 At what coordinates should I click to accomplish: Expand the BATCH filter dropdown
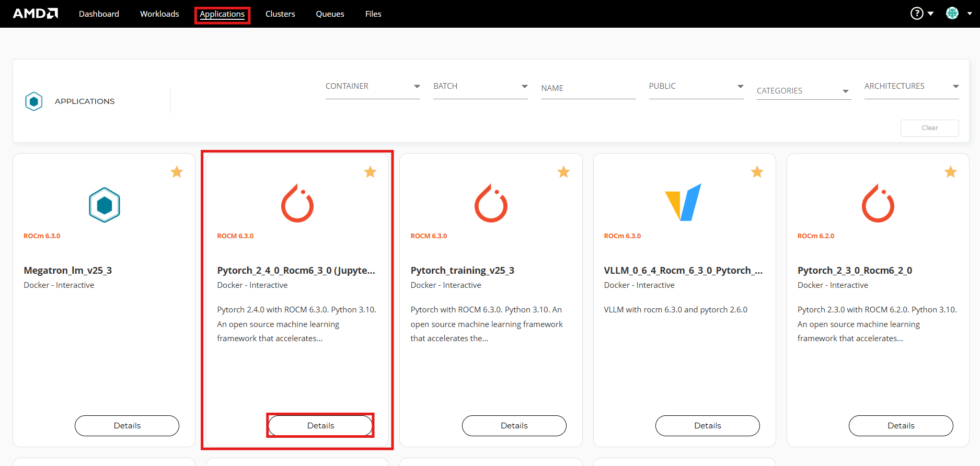pyautogui.click(x=480, y=87)
